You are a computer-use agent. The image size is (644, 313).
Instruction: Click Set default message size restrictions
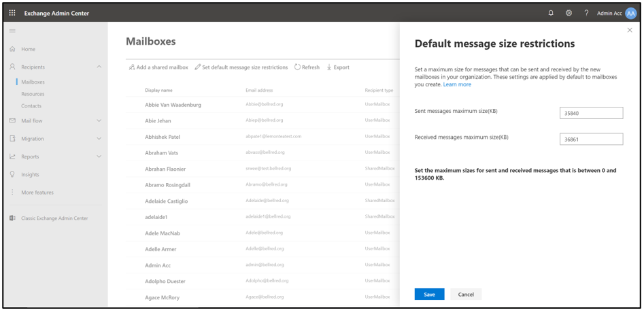click(x=245, y=67)
